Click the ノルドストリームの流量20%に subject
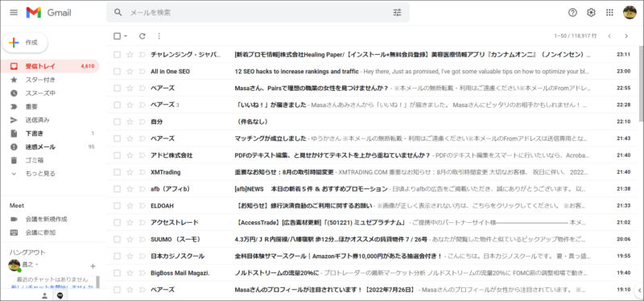Screen dimensions: 644x301 [277, 273]
